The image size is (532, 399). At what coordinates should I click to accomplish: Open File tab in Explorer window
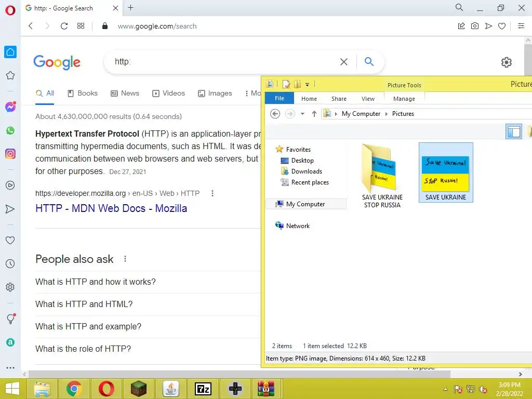(x=279, y=98)
